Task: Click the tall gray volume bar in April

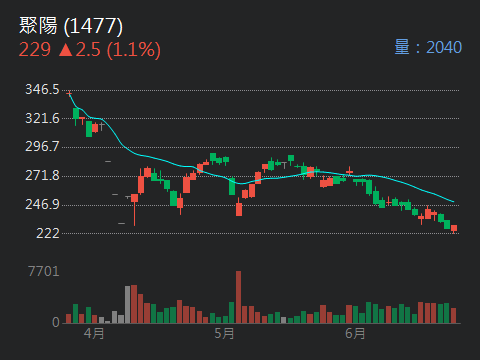Action: pyautogui.click(x=127, y=304)
